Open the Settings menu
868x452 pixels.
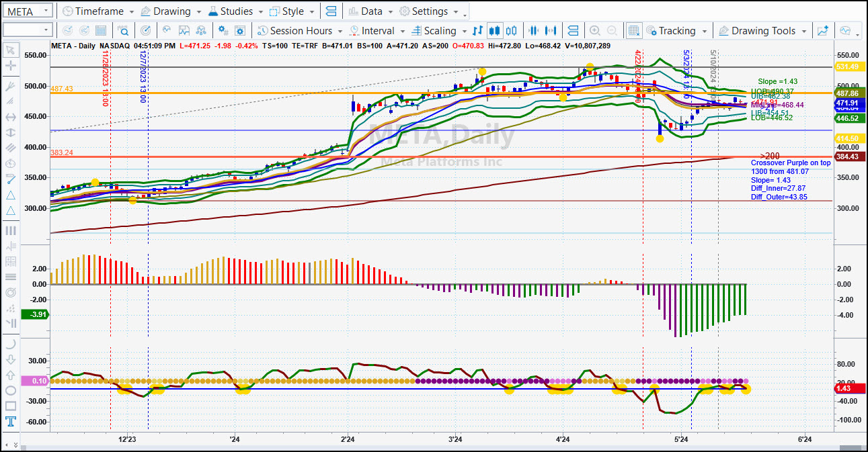(428, 11)
